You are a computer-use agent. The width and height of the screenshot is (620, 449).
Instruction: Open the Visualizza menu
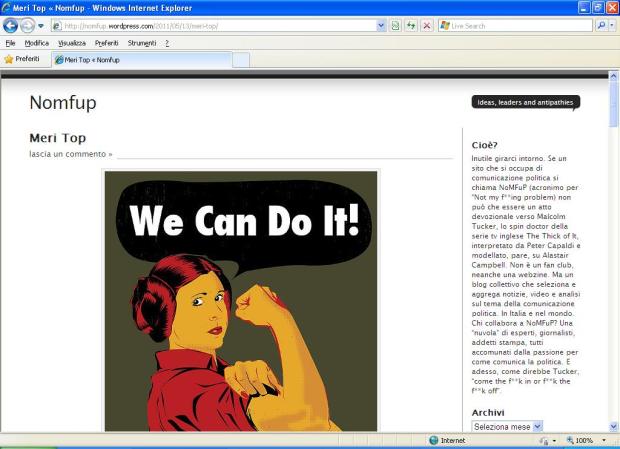tap(72, 43)
